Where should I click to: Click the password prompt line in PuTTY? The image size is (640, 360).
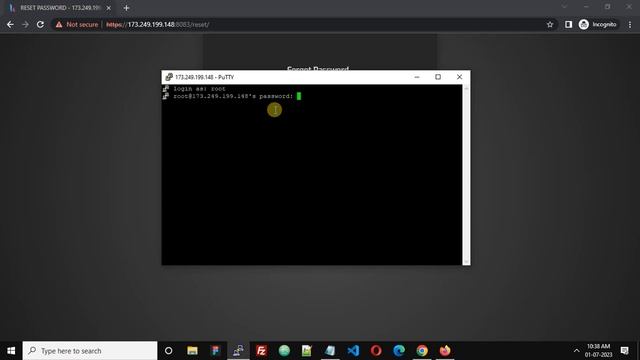pyautogui.click(x=233, y=96)
